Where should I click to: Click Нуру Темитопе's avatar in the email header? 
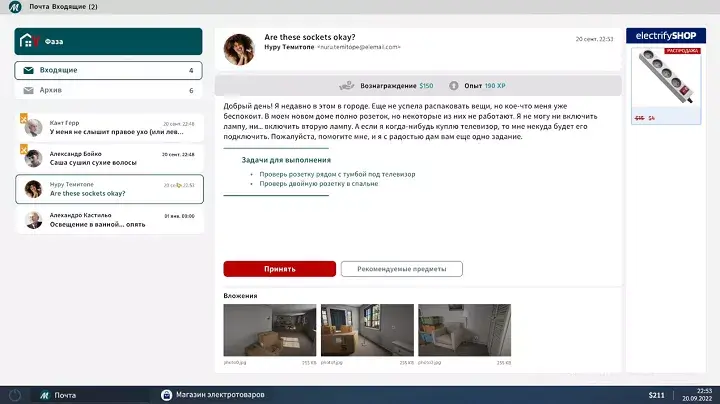(238, 48)
